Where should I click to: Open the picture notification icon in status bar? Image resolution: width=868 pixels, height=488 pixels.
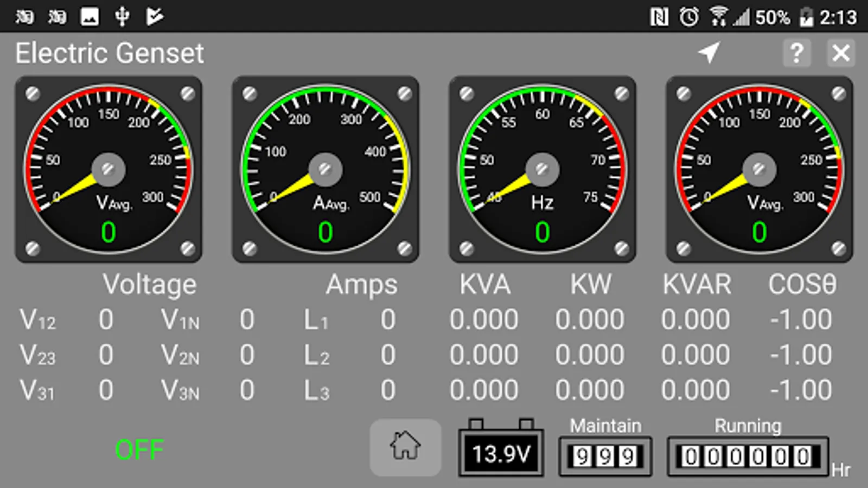click(90, 17)
